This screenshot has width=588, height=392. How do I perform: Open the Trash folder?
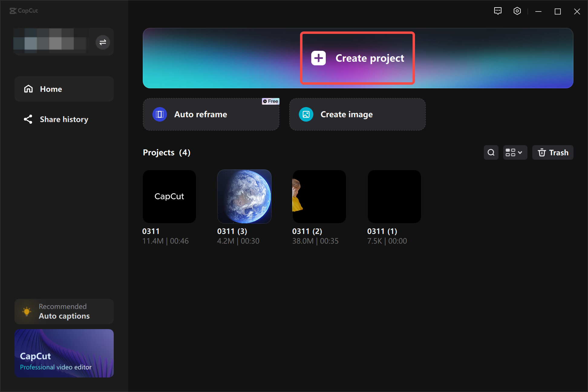click(553, 152)
